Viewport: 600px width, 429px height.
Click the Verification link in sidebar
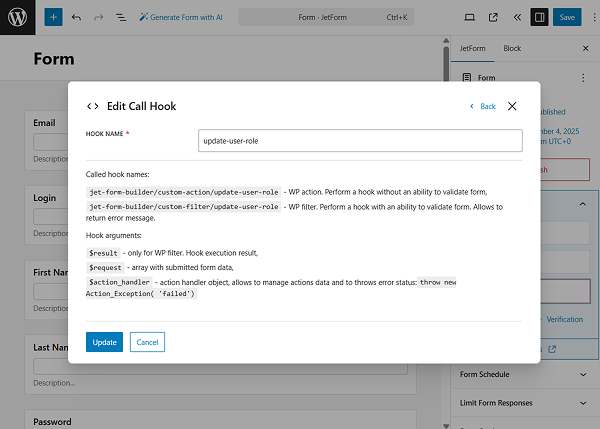(x=564, y=320)
